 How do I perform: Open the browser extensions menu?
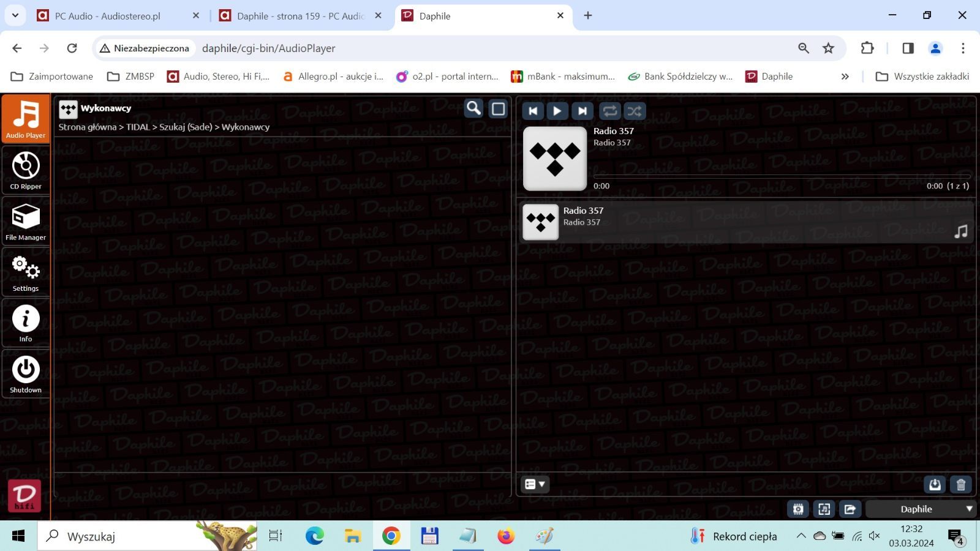[867, 48]
